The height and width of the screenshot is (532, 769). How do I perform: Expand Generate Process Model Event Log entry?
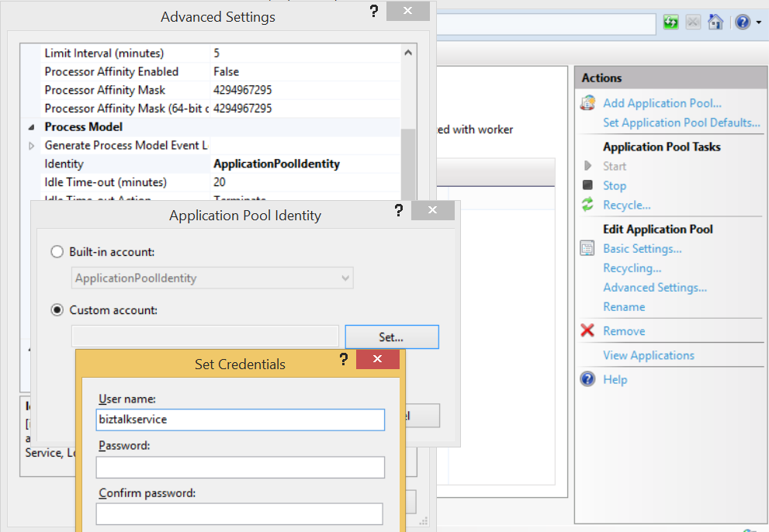point(31,146)
